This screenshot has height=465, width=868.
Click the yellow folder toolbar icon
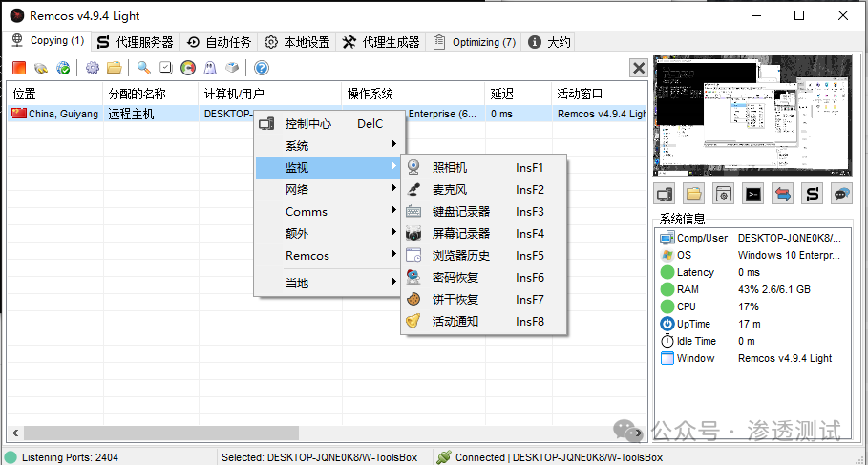115,68
